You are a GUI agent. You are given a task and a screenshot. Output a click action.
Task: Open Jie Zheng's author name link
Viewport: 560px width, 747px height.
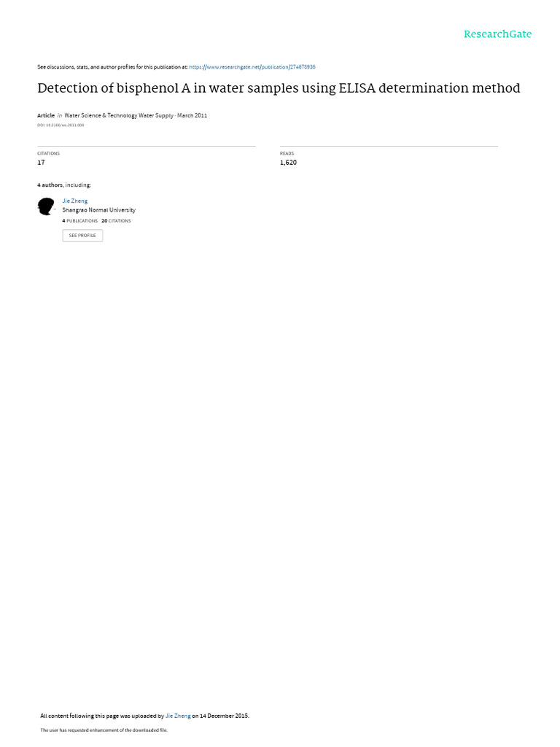(x=75, y=201)
